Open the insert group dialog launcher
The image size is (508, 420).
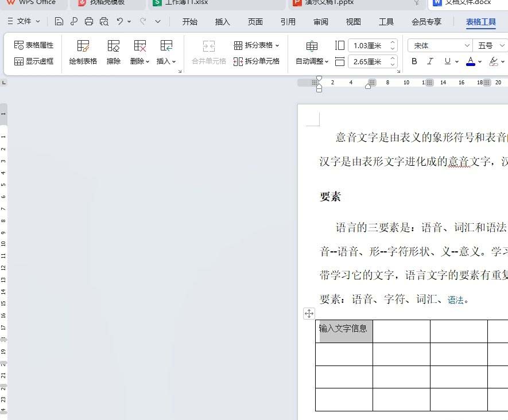(x=180, y=71)
